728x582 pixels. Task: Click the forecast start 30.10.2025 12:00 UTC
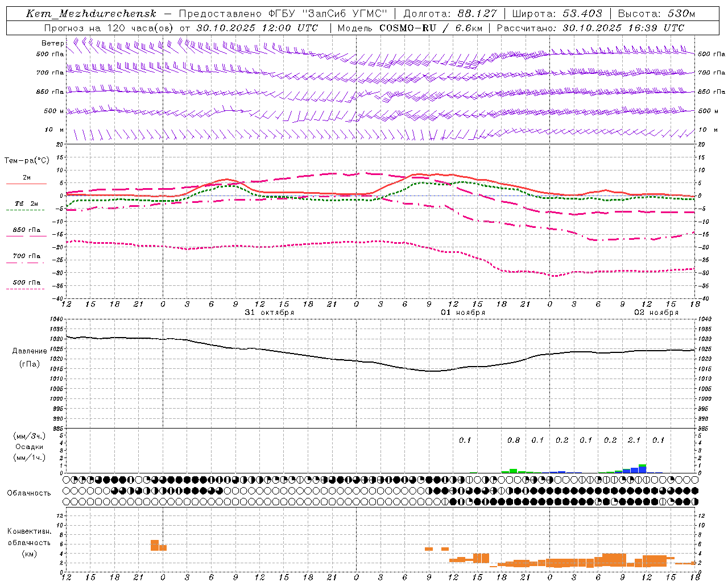pos(257,28)
